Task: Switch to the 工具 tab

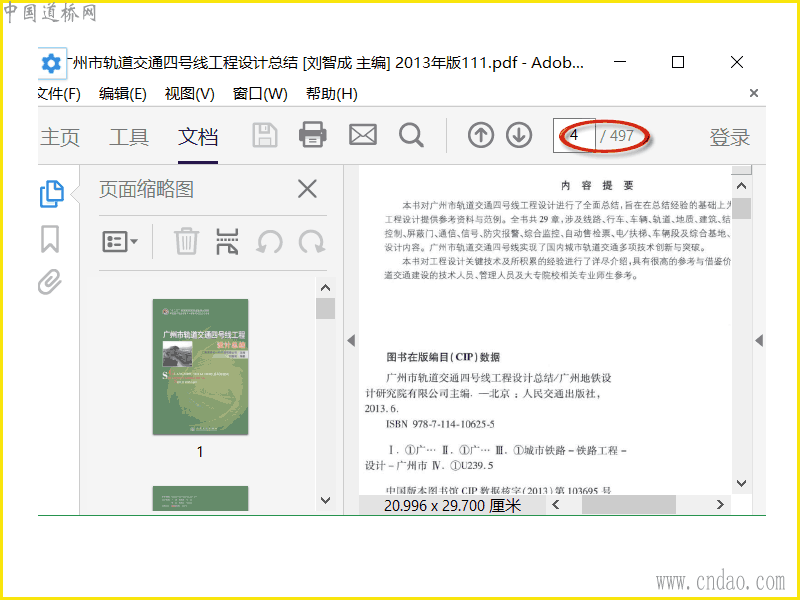Action: (x=129, y=137)
